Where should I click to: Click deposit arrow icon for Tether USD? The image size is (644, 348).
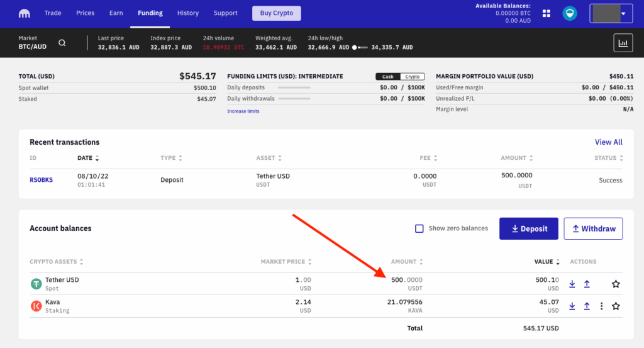(x=572, y=284)
